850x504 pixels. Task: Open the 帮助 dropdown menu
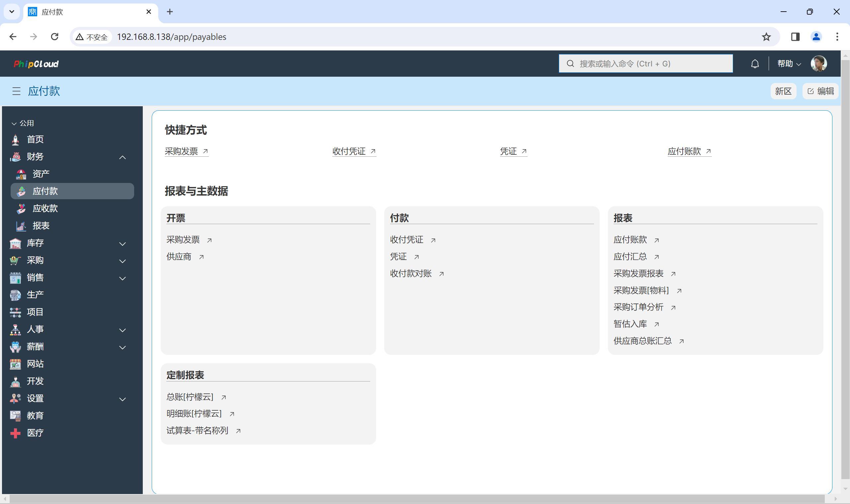tap(789, 63)
